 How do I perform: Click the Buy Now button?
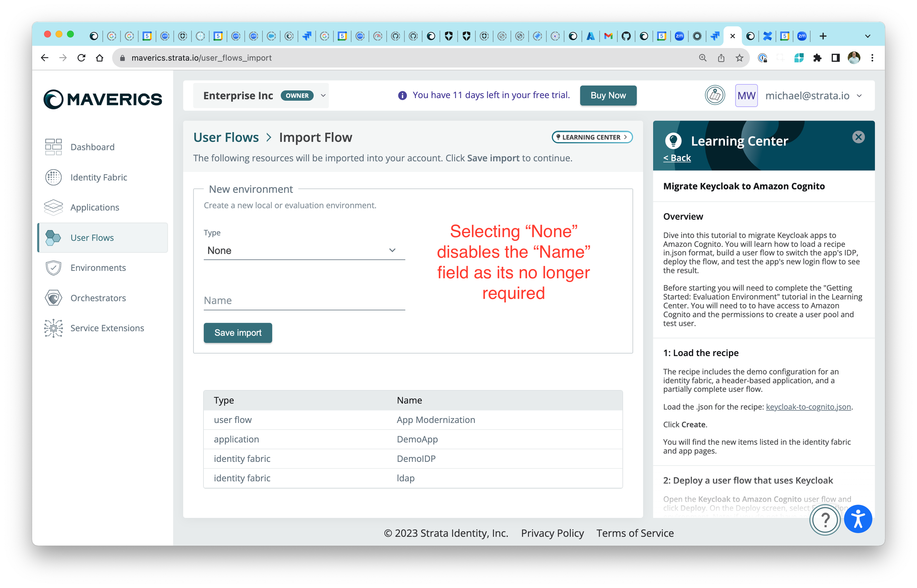coord(608,95)
